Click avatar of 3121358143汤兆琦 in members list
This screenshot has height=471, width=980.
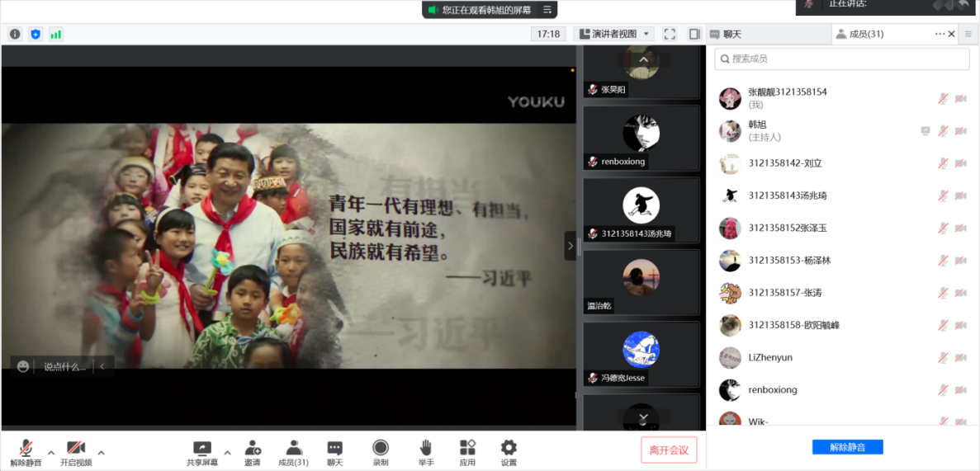[x=729, y=195]
